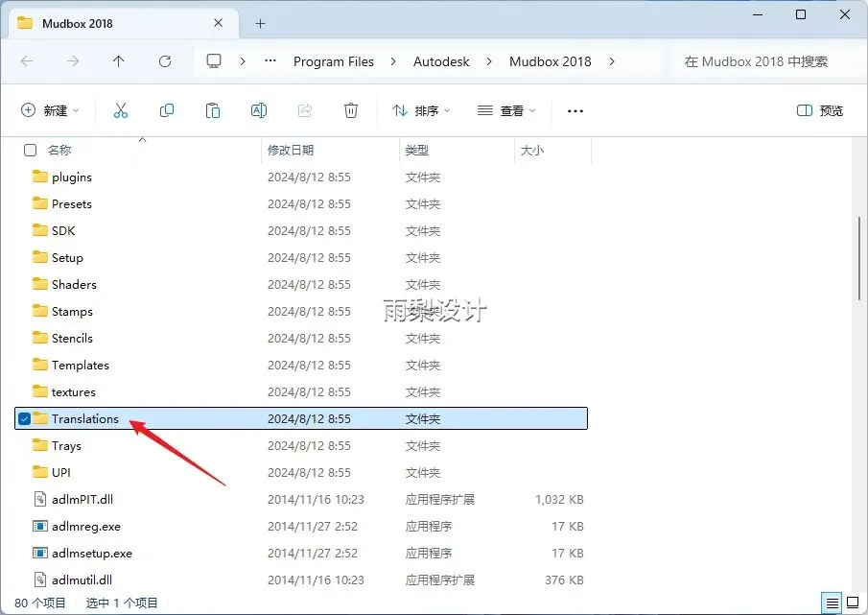Select the Trays folder
The width and height of the screenshot is (868, 615).
click(301, 445)
